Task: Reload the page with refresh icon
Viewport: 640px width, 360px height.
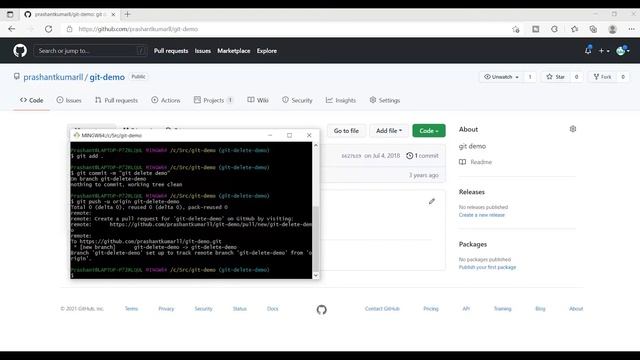Action: point(49,29)
